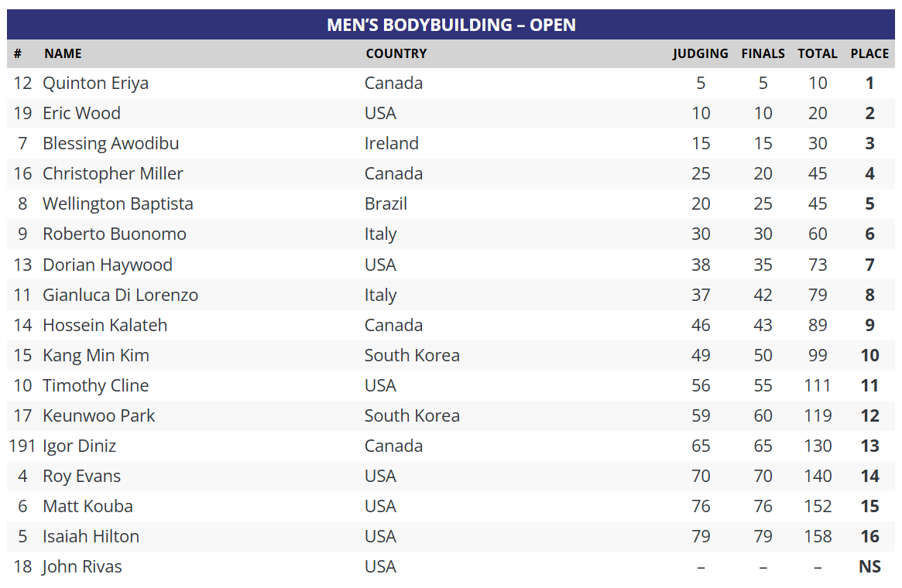Select competitor name Eric Wood
The image size is (902, 588).
82,113
